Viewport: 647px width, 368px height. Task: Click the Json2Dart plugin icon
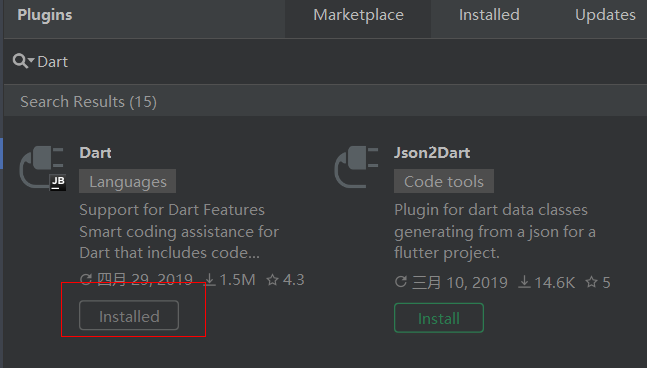[x=357, y=167]
